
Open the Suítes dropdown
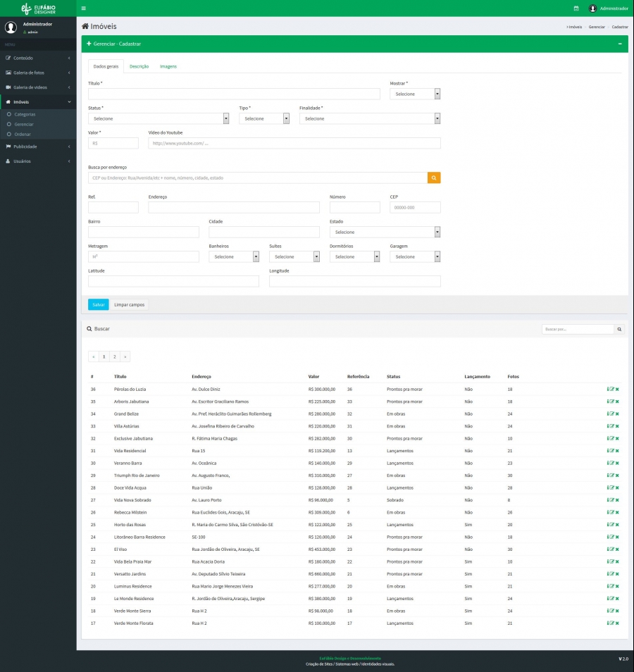tap(294, 256)
